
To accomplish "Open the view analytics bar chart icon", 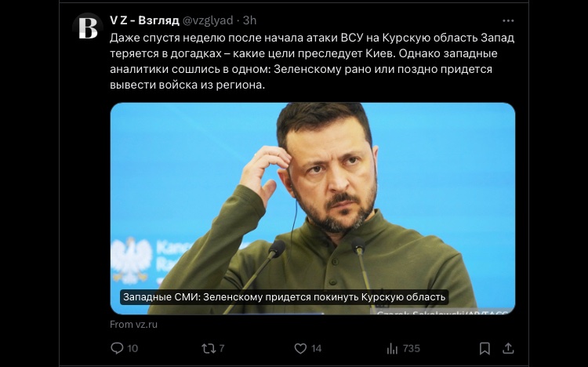I will tap(392, 349).
